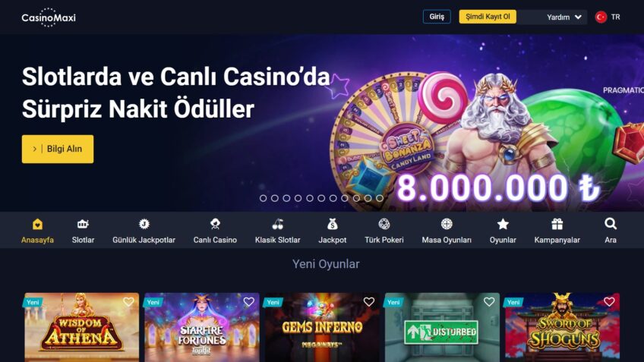Select the Canlı Casino icon

[215, 224]
